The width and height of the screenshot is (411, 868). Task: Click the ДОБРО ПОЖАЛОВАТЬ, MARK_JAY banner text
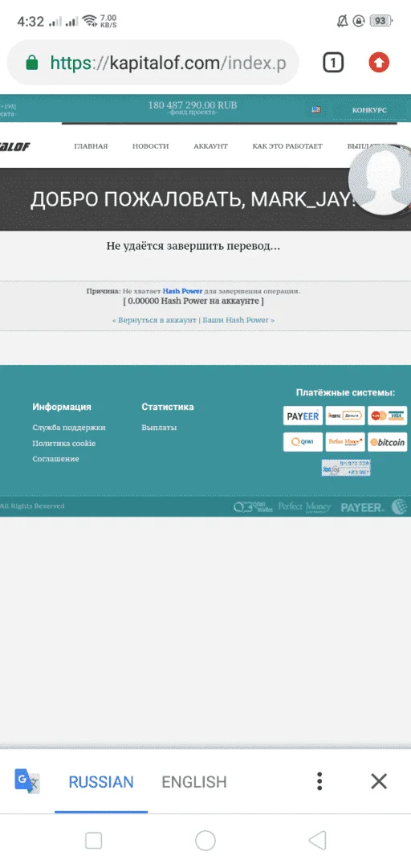pyautogui.click(x=193, y=199)
